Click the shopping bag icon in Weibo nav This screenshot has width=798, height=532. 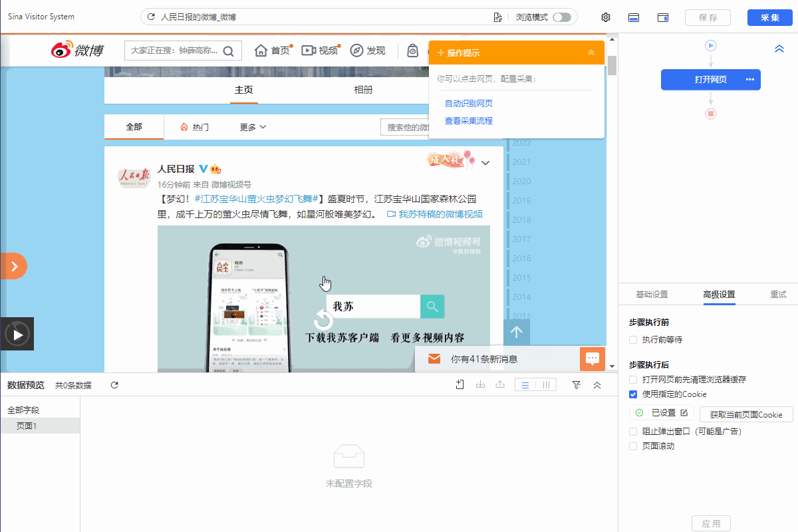pos(412,51)
